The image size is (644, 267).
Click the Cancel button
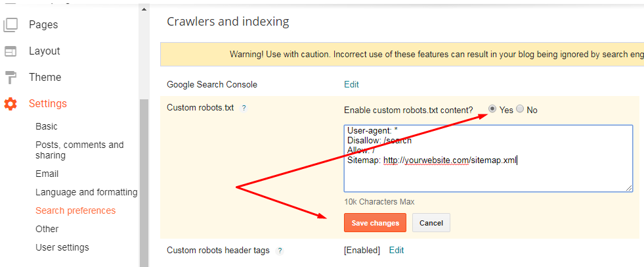(x=431, y=222)
